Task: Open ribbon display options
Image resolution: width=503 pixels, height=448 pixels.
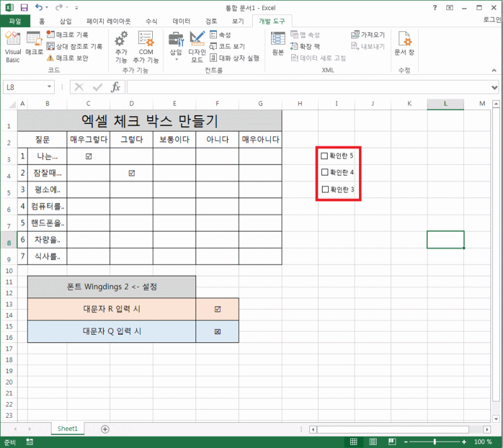Action: pos(450,8)
